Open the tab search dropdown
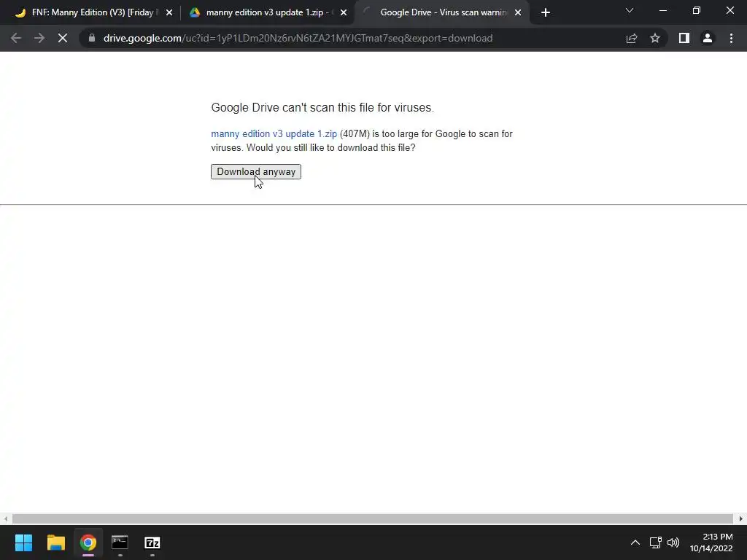 pyautogui.click(x=630, y=10)
